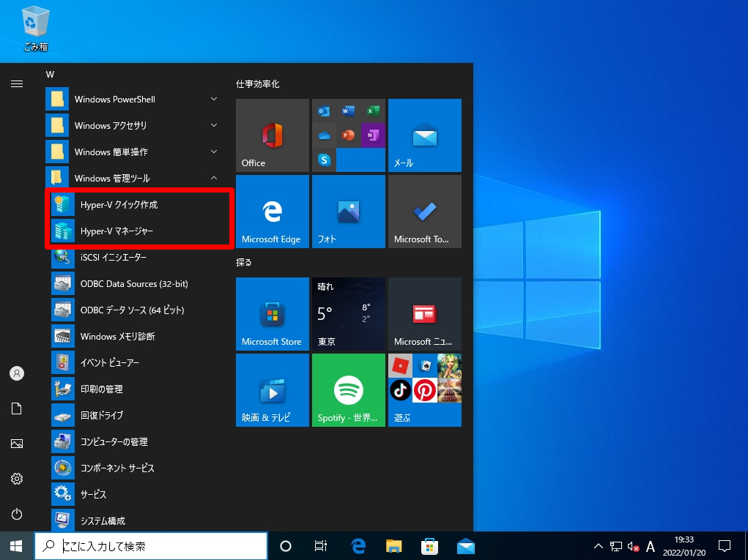Open the Microsoft To Do tile
The height and width of the screenshot is (560, 748).
425,212
